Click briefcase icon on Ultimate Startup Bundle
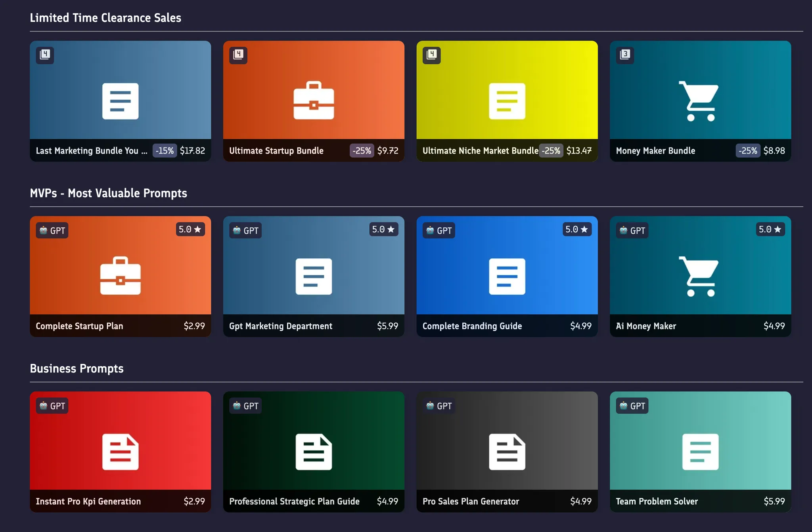This screenshot has width=812, height=532. pos(314,101)
